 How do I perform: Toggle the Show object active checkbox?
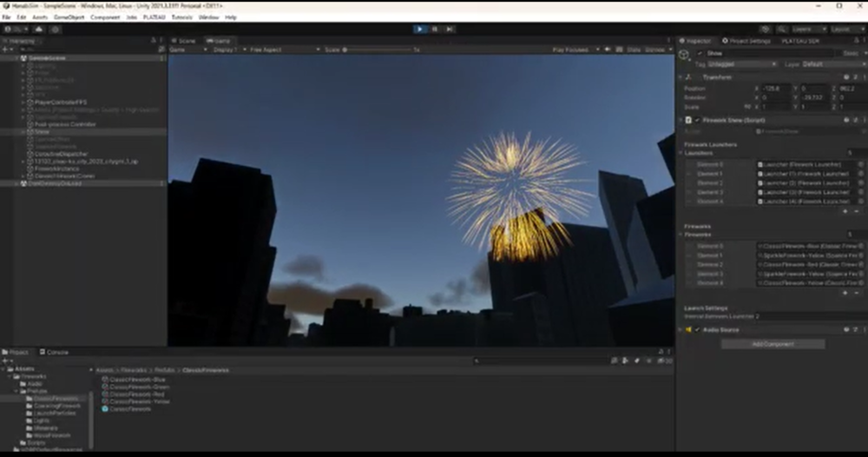[x=700, y=53]
